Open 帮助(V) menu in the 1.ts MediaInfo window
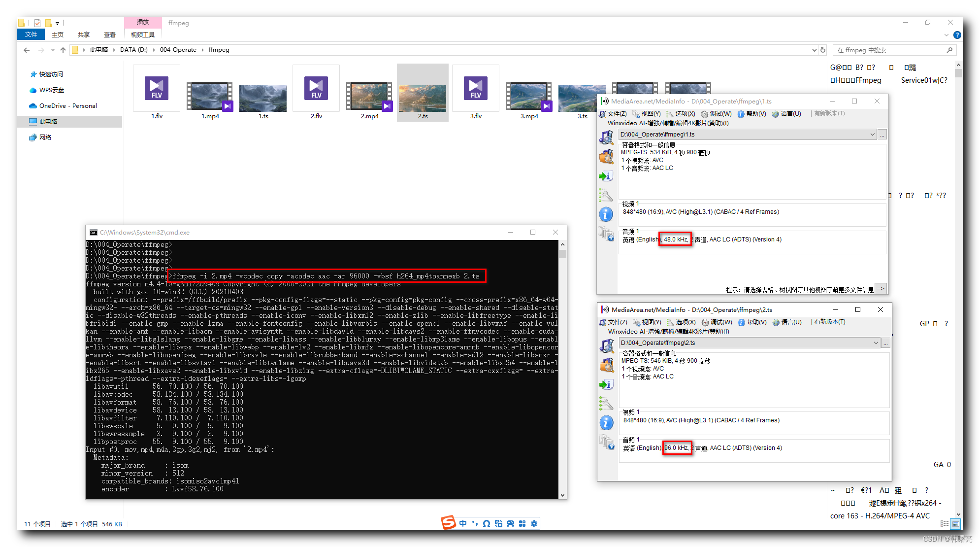Image resolution: width=980 pixels, height=547 pixels. coord(751,114)
